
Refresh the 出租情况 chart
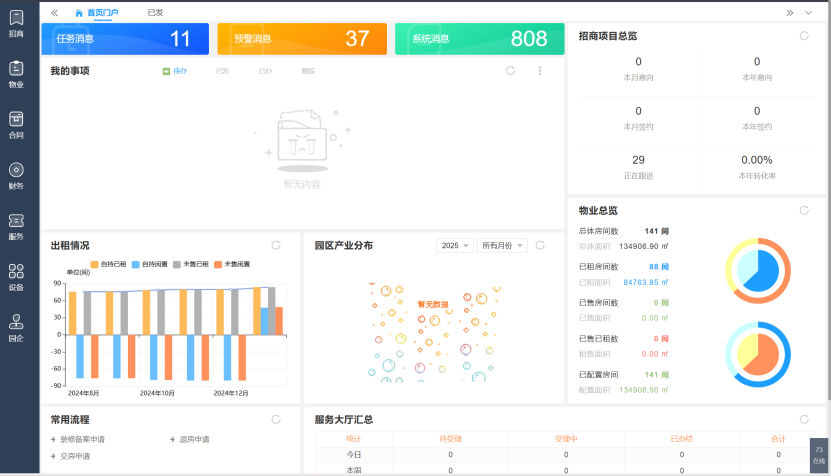click(x=276, y=245)
